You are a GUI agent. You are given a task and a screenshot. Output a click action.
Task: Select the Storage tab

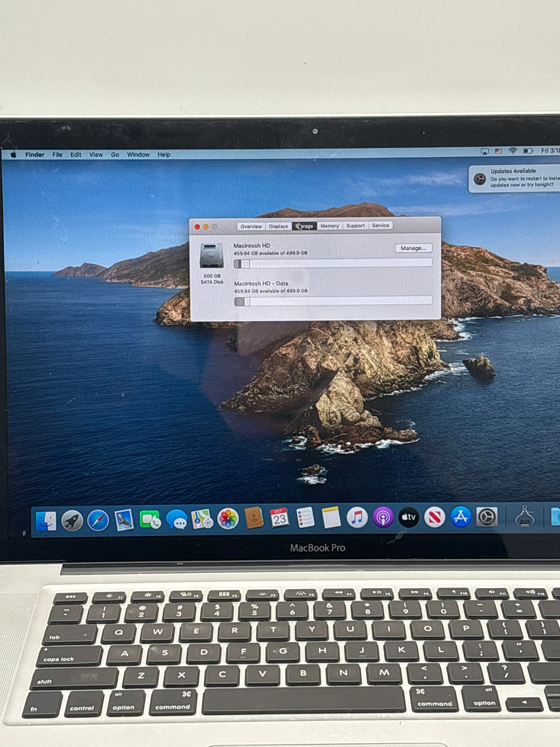[x=305, y=226]
